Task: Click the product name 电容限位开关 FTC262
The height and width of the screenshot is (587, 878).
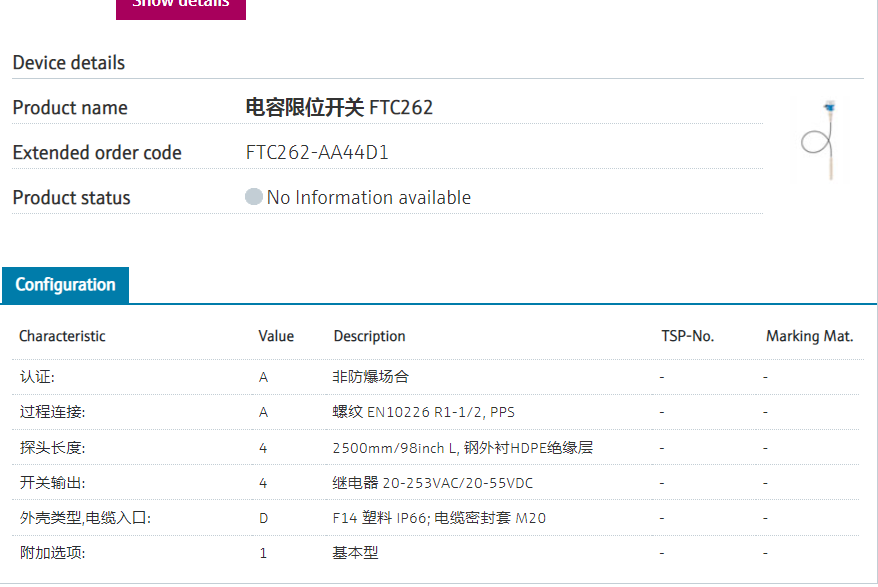Action: click(x=339, y=108)
